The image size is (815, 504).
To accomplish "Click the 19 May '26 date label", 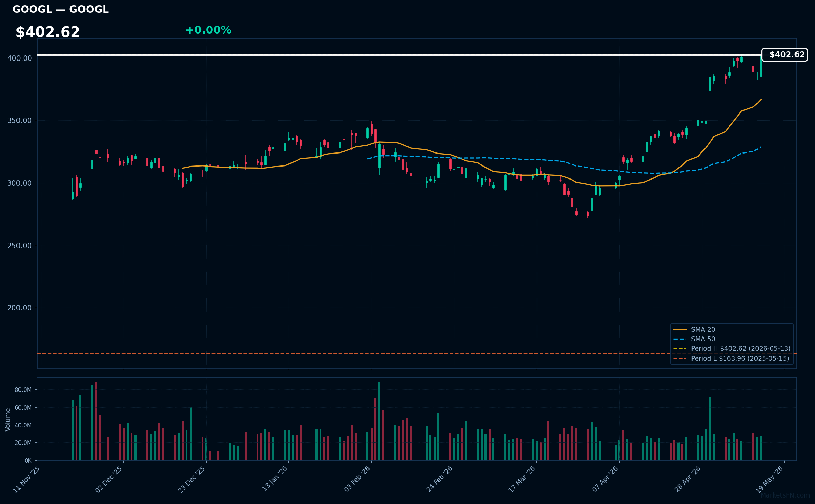I will pos(770,479).
